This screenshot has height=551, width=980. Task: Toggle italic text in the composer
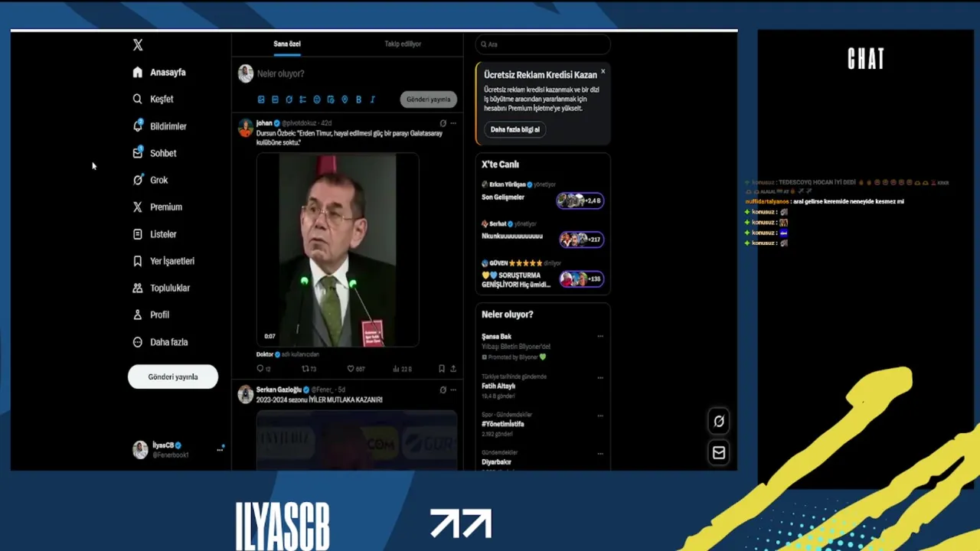372,99
